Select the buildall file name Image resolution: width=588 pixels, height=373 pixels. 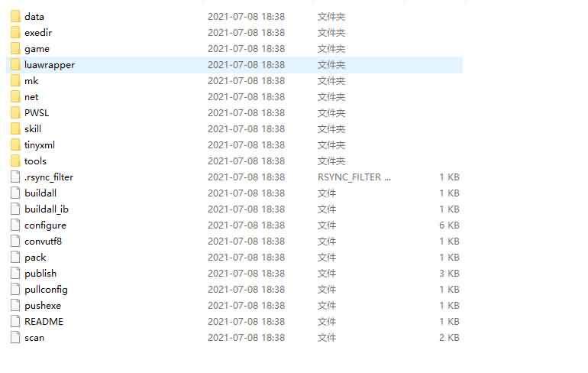click(x=40, y=193)
